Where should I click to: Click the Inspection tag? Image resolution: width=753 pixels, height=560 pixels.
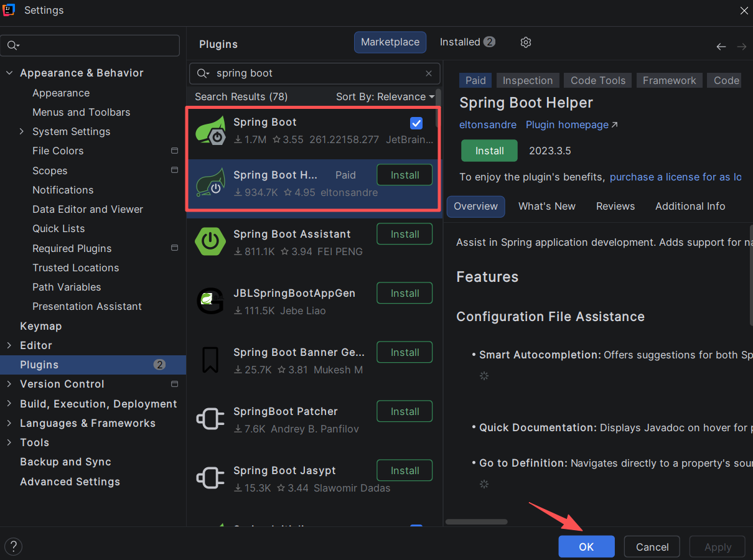coord(528,81)
